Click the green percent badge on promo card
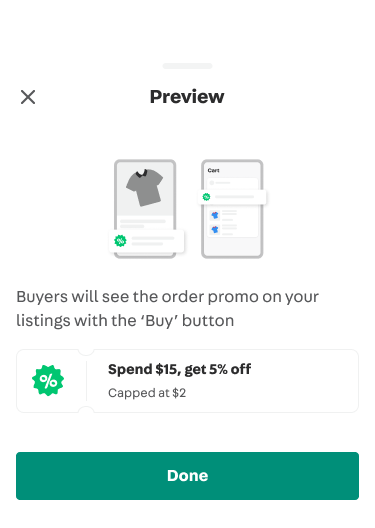This screenshot has height=528, width=375. point(48,381)
